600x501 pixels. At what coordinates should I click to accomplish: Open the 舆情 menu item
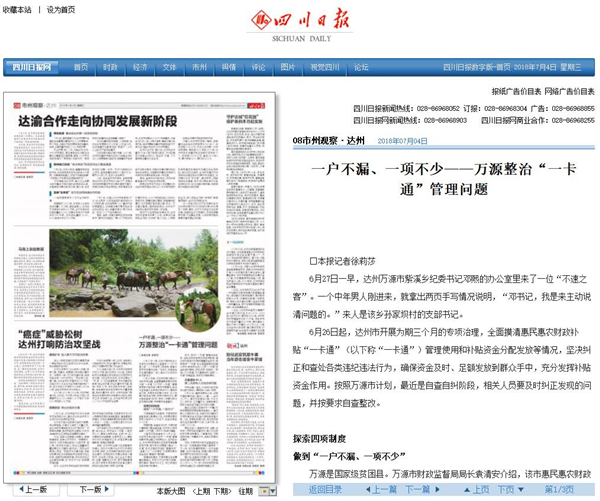click(x=229, y=67)
